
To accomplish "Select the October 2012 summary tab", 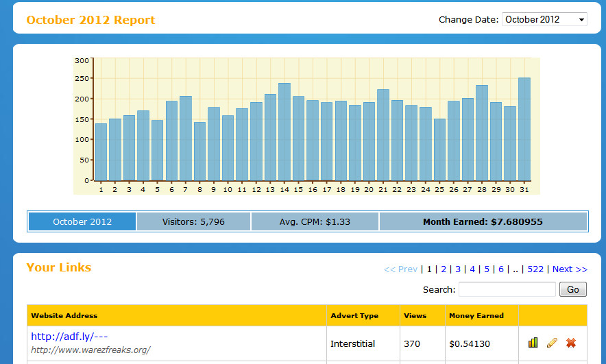I will click(x=82, y=222).
